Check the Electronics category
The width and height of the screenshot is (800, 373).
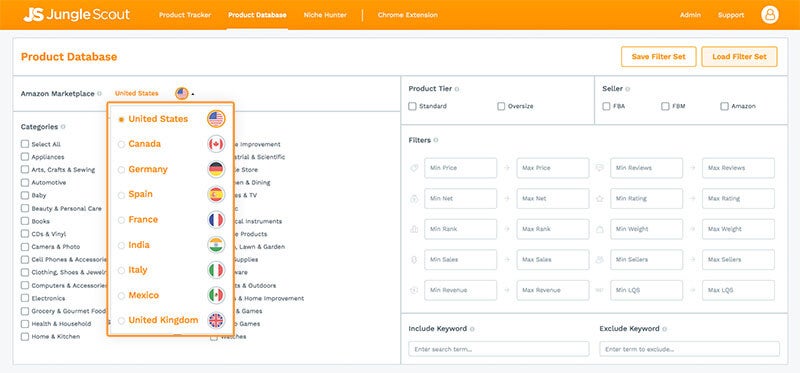(24, 298)
